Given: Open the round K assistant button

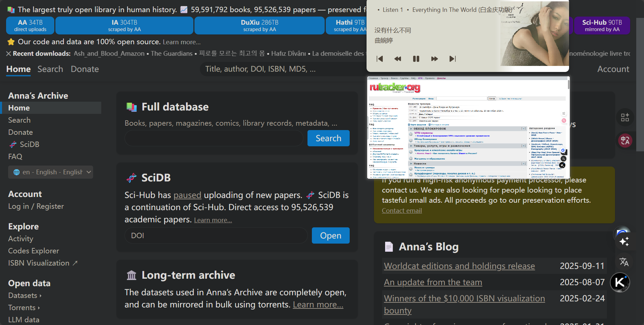Looking at the screenshot, I should coord(620,282).
